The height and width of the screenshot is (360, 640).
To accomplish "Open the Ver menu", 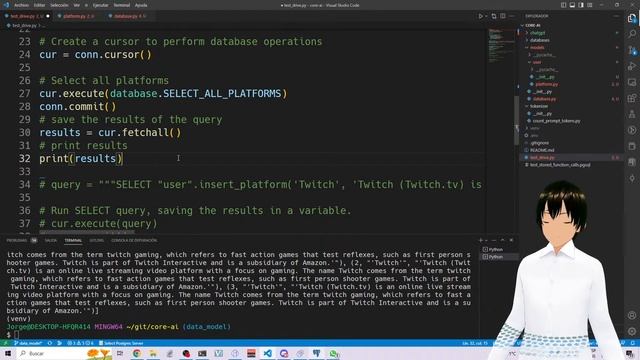I will [x=76, y=5].
